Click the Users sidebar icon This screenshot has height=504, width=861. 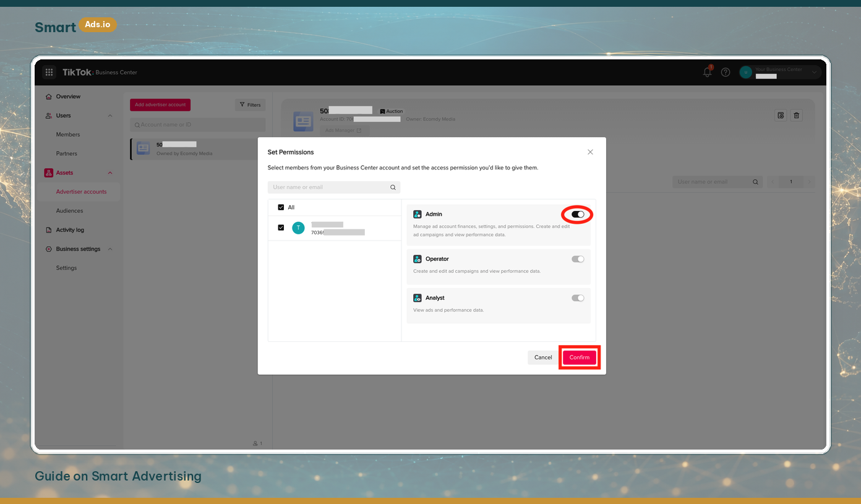click(x=49, y=116)
